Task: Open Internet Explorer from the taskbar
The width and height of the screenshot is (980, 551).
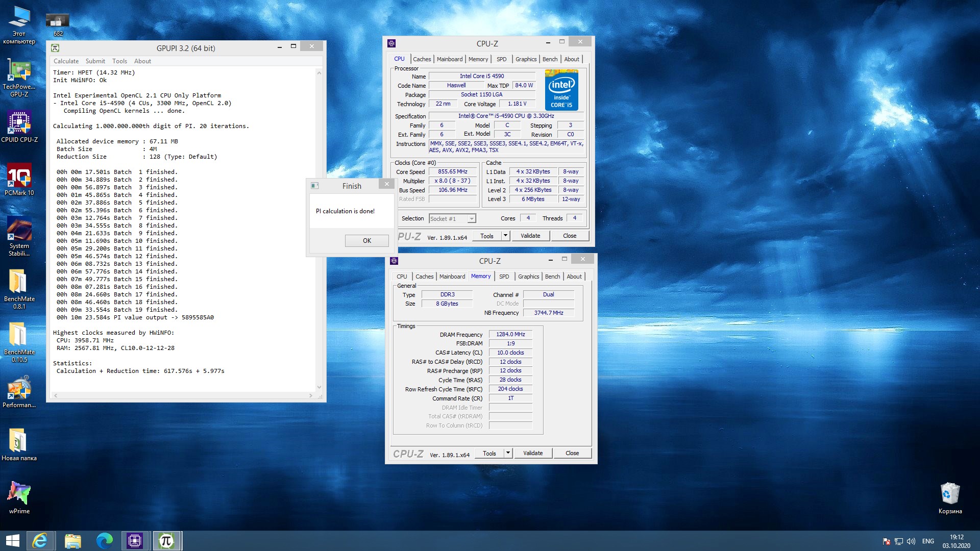Action: pos(40,541)
